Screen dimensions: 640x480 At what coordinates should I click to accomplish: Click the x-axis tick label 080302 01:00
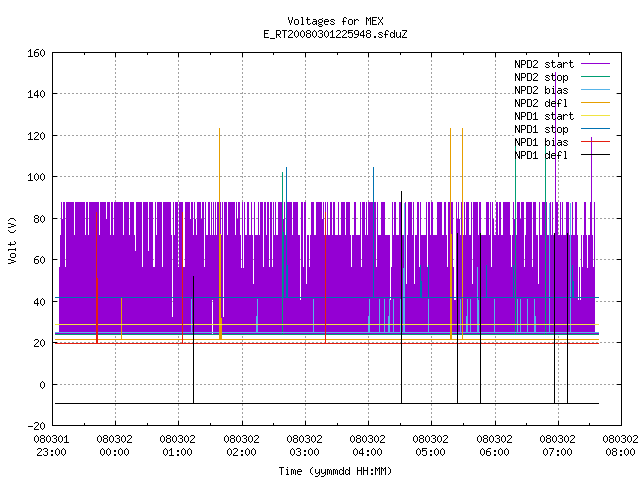[x=178, y=446]
